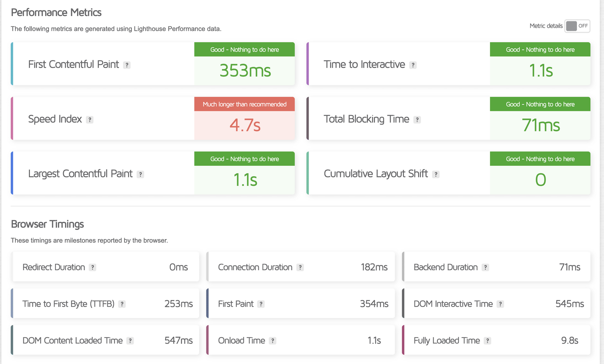Click the Time to Interactive question mark
The height and width of the screenshot is (364, 604).
[x=413, y=65]
